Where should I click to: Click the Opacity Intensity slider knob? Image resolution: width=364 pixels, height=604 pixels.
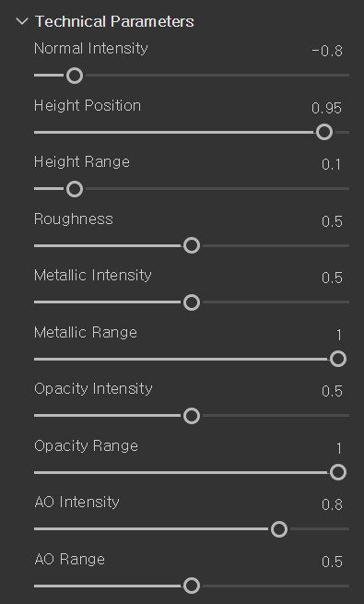click(x=192, y=416)
